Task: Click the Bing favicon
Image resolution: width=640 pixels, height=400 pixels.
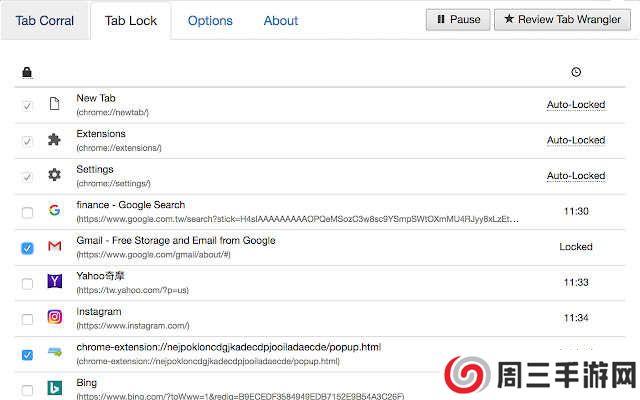Action: (x=55, y=388)
